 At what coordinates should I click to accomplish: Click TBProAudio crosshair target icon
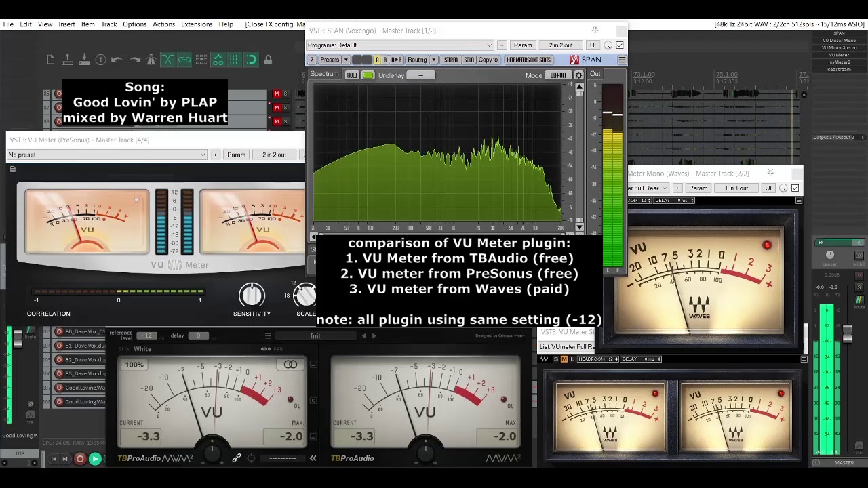coord(251,458)
